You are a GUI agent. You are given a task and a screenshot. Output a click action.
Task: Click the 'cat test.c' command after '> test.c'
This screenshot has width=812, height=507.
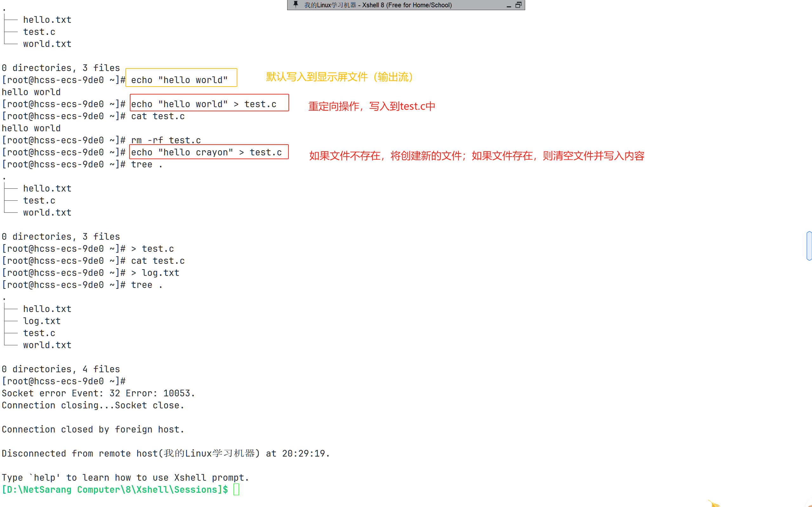coord(158,261)
